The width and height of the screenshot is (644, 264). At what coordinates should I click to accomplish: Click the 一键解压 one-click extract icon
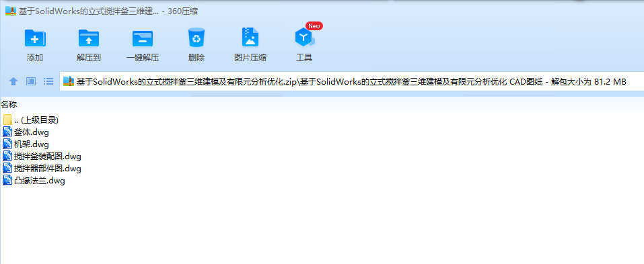(x=143, y=38)
